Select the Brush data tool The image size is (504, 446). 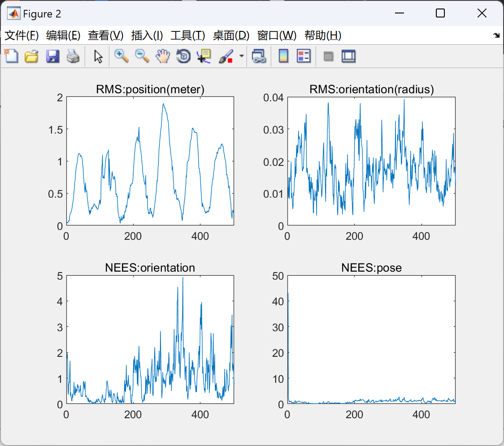226,56
